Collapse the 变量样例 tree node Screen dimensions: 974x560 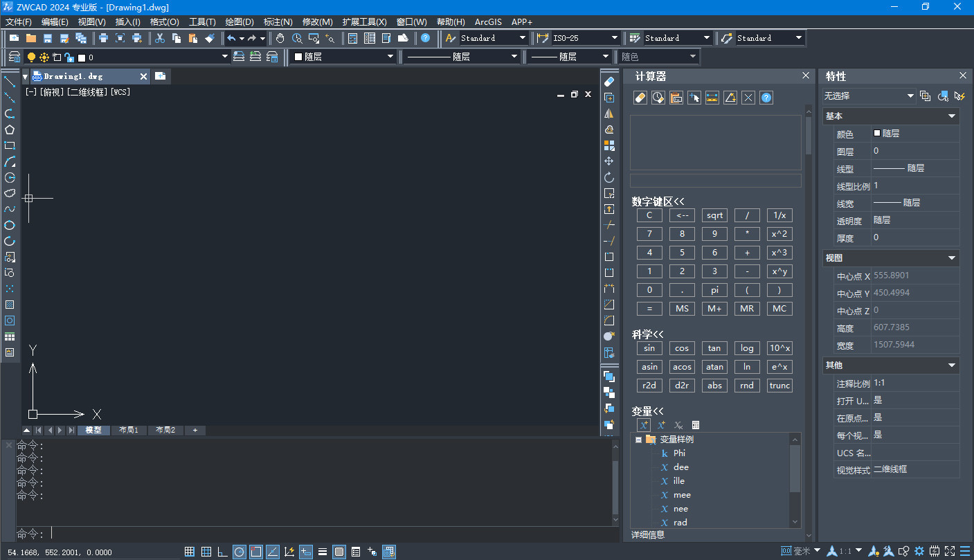(638, 440)
